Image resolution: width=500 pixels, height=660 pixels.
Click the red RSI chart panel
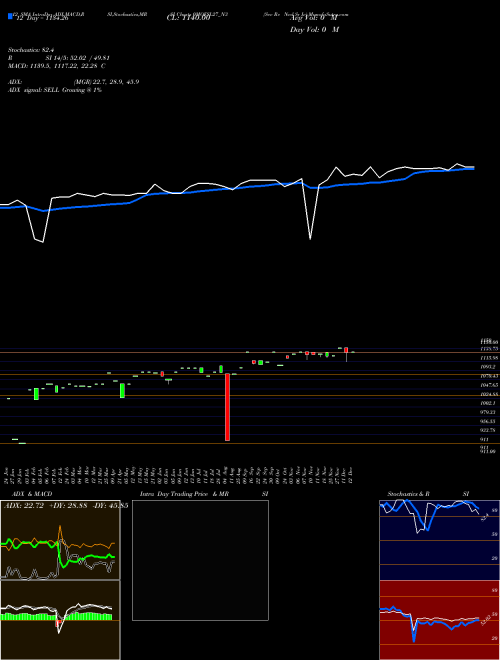tap(439, 620)
